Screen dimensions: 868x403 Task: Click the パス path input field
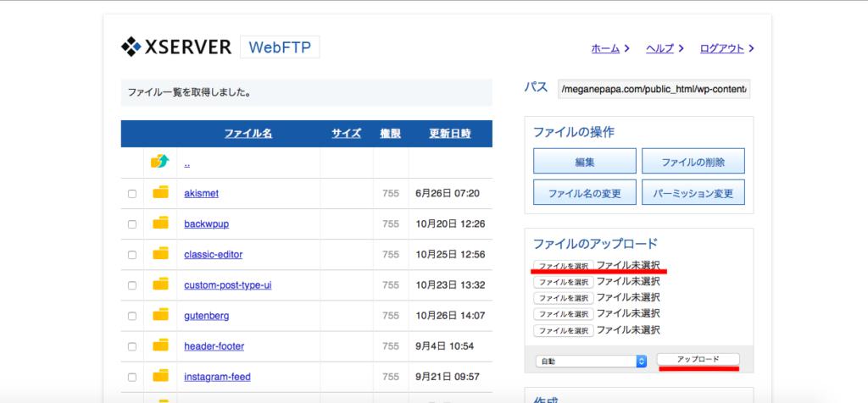point(654,90)
